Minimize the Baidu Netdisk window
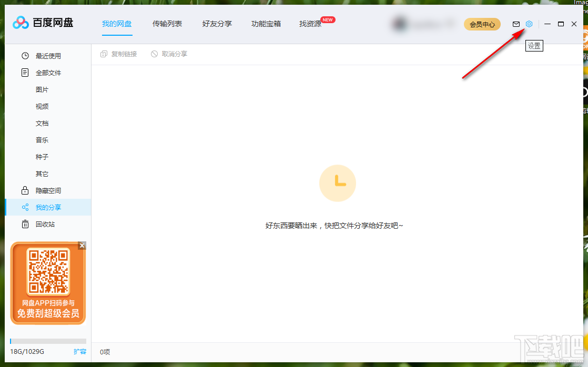 tap(548, 24)
